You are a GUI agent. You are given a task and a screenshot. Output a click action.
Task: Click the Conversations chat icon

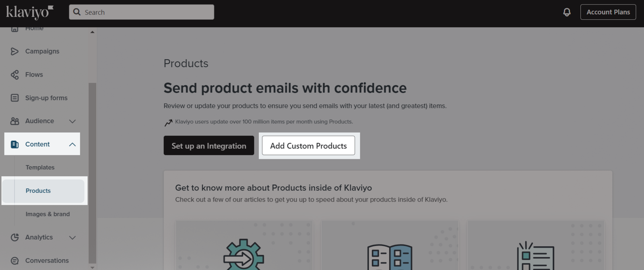pos(14,261)
